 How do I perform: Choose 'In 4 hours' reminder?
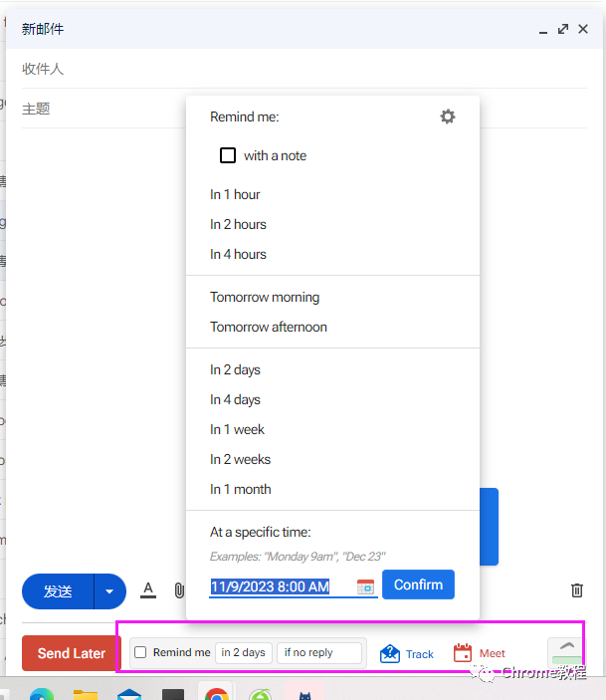coord(238,254)
